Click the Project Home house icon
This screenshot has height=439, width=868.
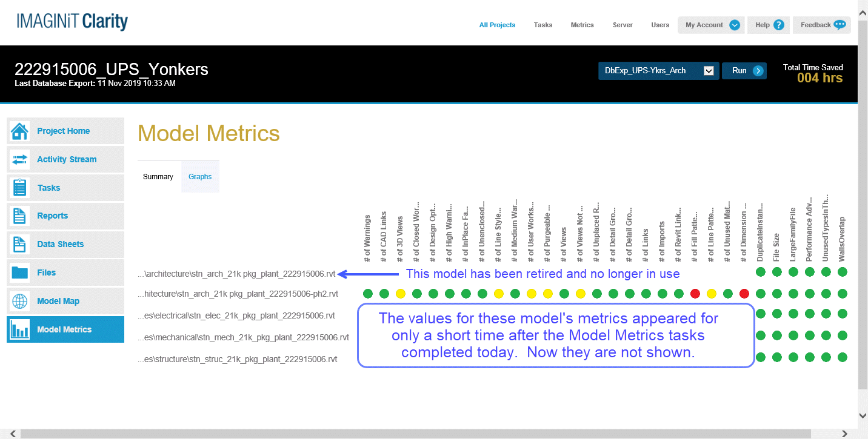point(20,131)
